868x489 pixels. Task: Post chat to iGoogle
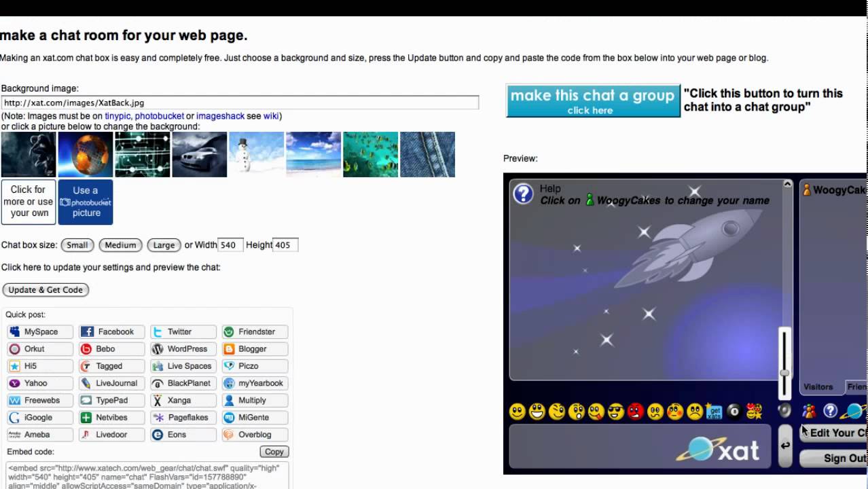pyautogui.click(x=40, y=418)
